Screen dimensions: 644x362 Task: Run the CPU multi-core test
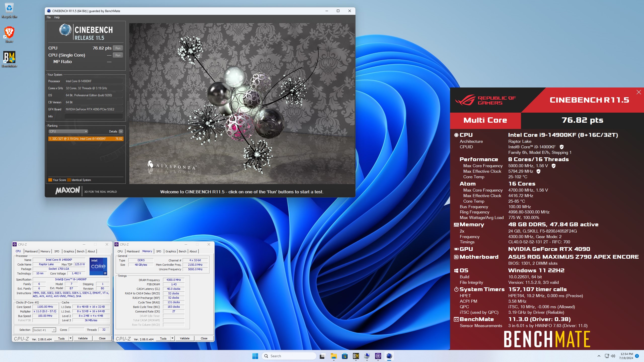pyautogui.click(x=118, y=48)
